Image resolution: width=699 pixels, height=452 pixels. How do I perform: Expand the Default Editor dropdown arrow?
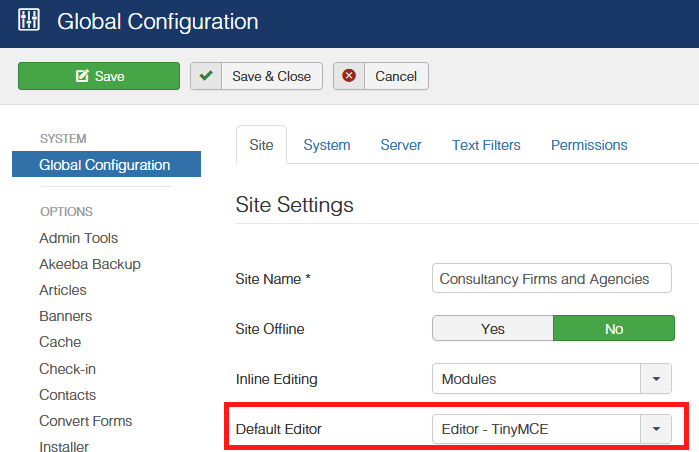pos(656,430)
